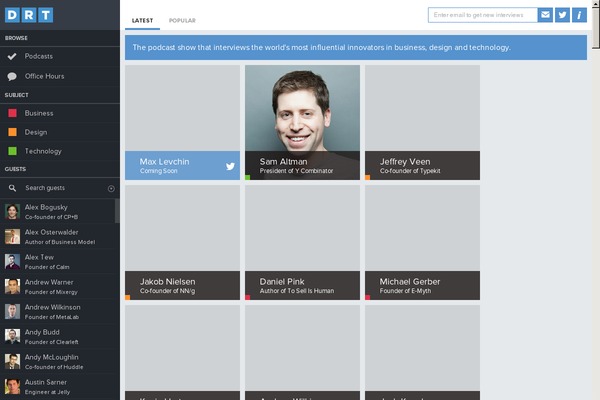The width and height of the screenshot is (600, 400).
Task: Open the Jeffrey Veen interview card
Action: click(x=422, y=122)
